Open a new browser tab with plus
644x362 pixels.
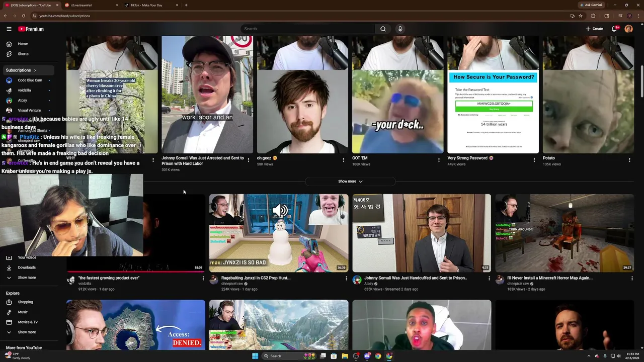pos(186,5)
